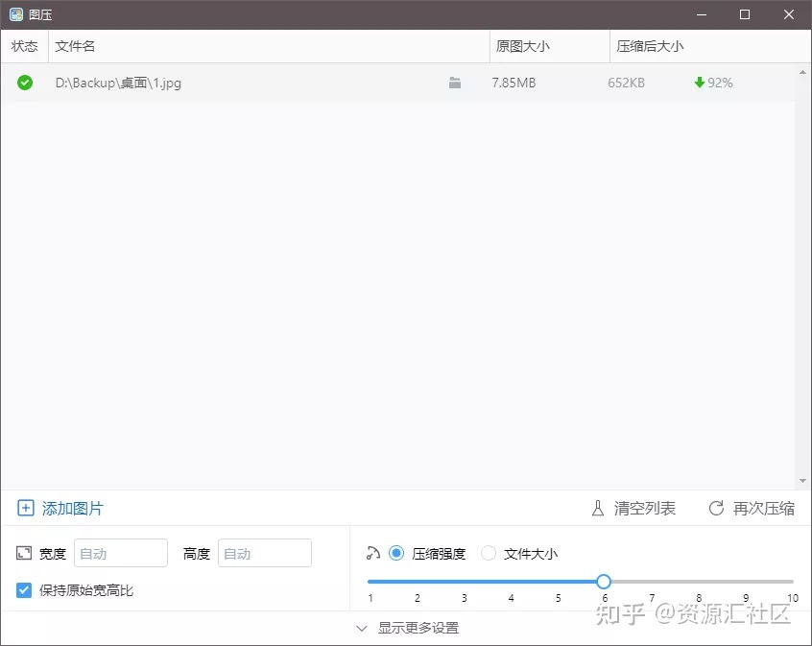Screen dimensions: 812x646
Task: Click the 7.85MB original size value
Action: pyautogui.click(x=513, y=83)
